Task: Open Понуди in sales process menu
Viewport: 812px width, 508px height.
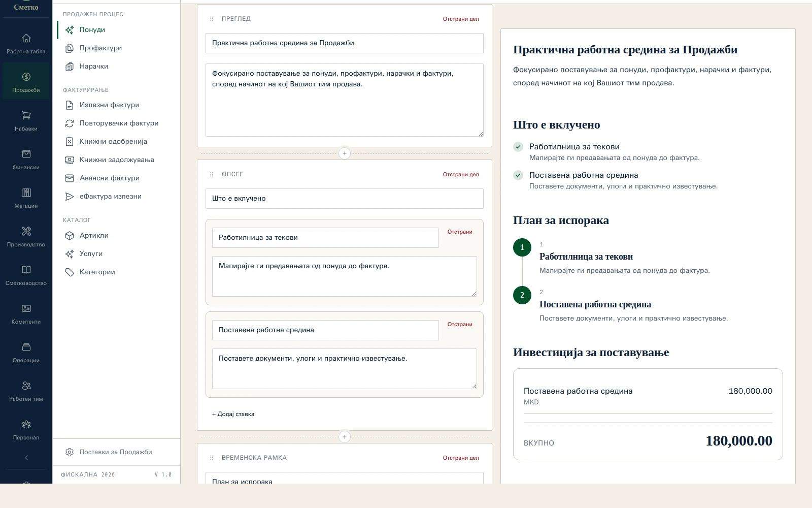Action: click(x=116, y=30)
